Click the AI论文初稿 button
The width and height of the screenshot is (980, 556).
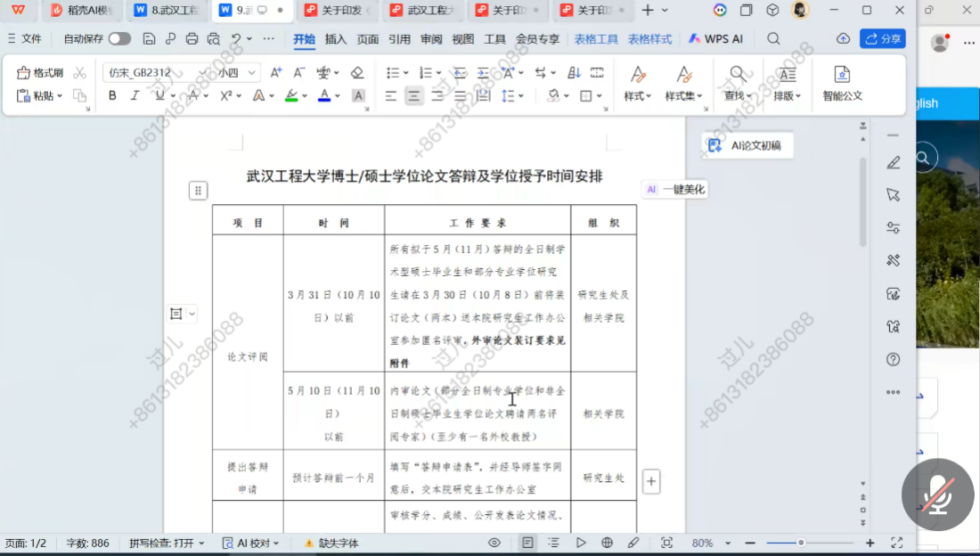click(747, 145)
